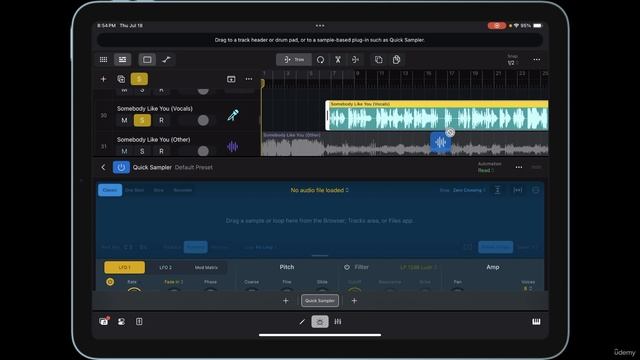Click the horizontal zoom fit icon
The width and height of the screenshot is (640, 360).
(518, 190)
